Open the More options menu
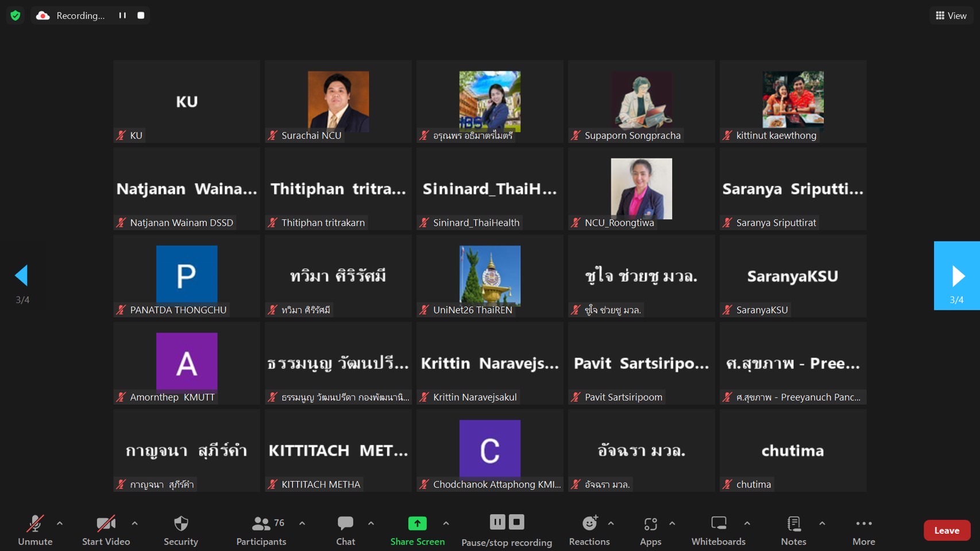 pyautogui.click(x=863, y=530)
